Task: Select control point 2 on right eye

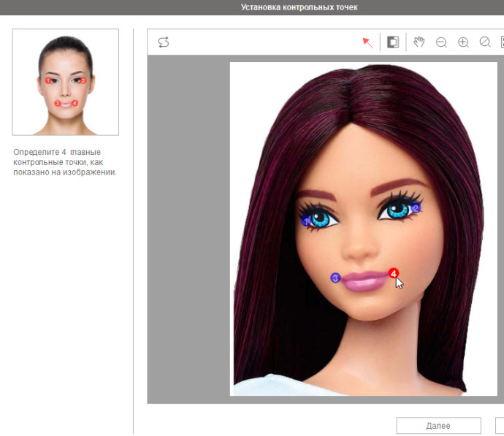Action: 416,208
